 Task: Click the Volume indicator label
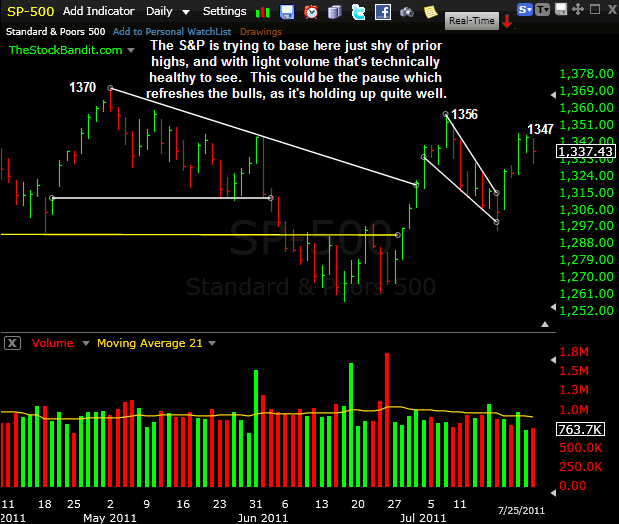[x=53, y=343]
